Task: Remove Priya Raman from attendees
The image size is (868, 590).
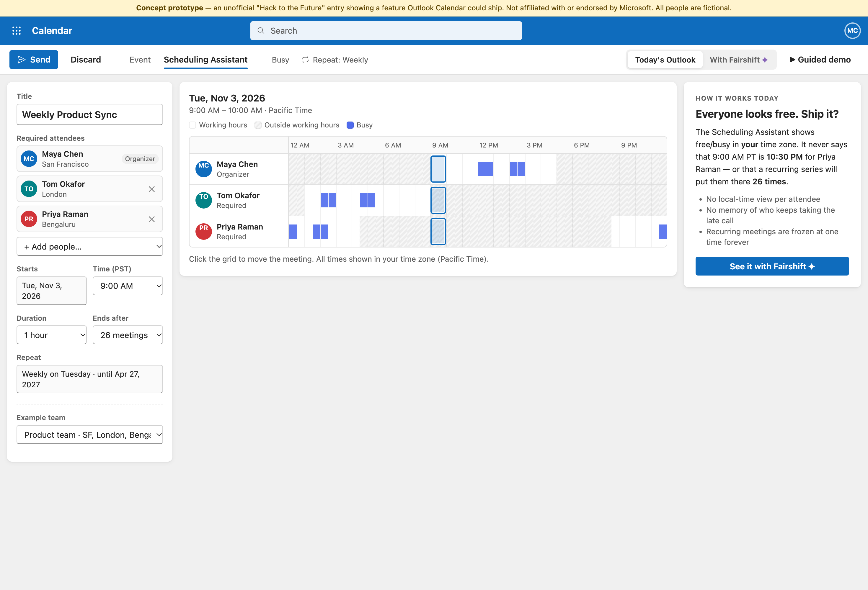Action: coord(152,219)
